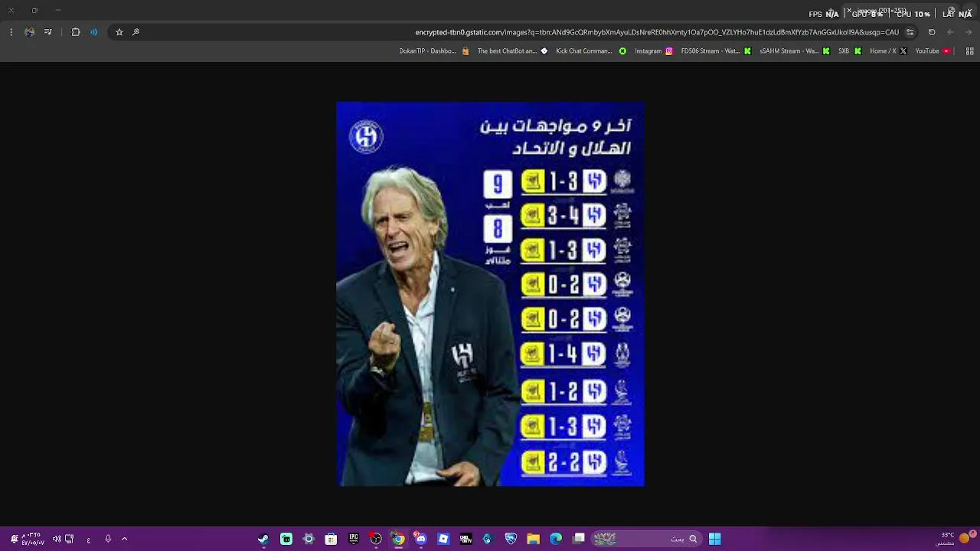Click the blue sound-waves extension icon
The image size is (980, 551).
click(93, 32)
